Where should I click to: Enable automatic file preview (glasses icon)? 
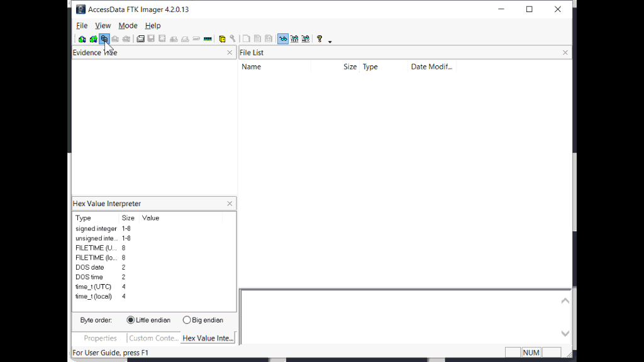click(283, 39)
